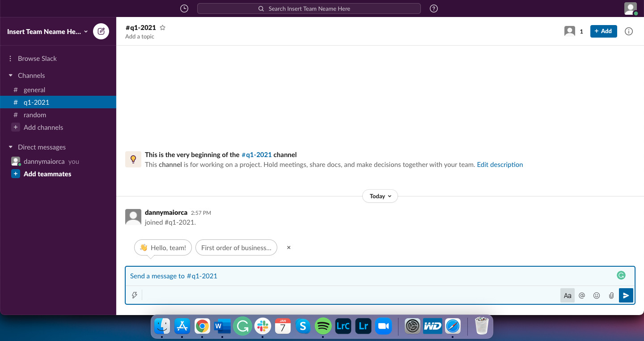Send the Hello, team! suggestion

click(163, 247)
